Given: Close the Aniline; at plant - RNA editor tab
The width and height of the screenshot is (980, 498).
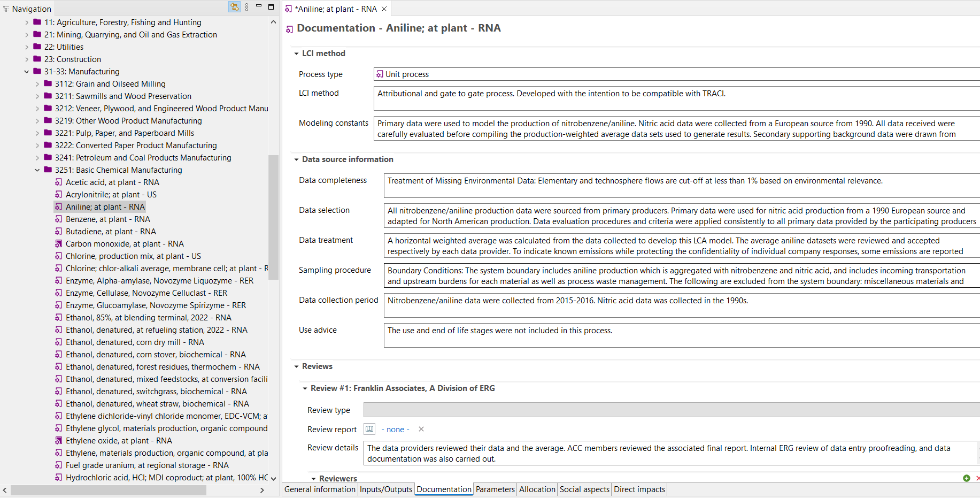Looking at the screenshot, I should 384,9.
